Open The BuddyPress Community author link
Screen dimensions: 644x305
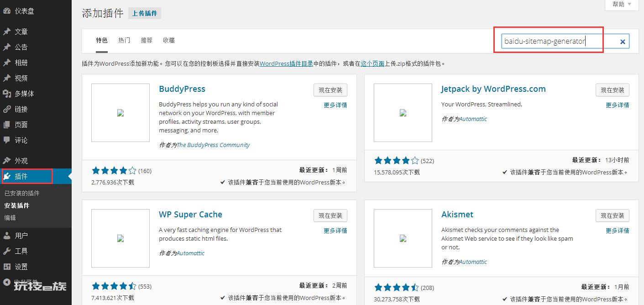213,145
